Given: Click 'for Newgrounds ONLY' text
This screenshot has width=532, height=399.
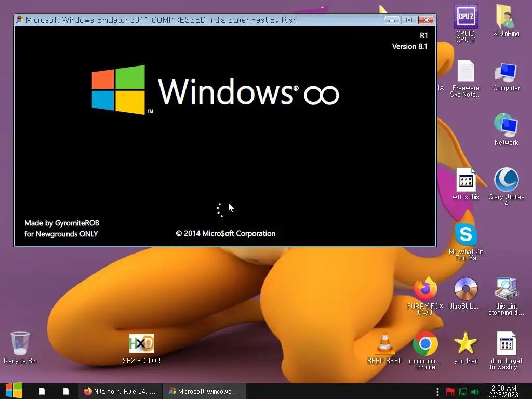Looking at the screenshot, I should point(61,234).
